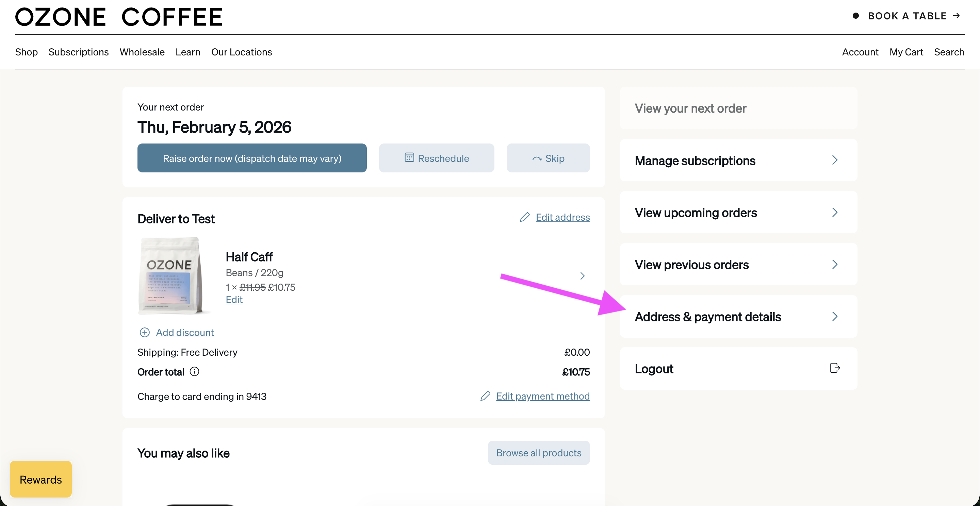980x506 pixels.
Task: Open the Manage subscriptions chevron
Action: pos(835,160)
